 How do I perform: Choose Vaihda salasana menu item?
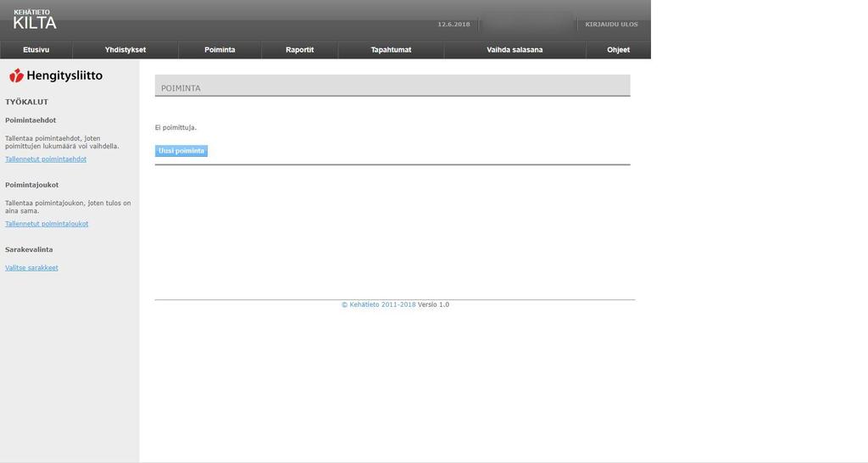(515, 50)
